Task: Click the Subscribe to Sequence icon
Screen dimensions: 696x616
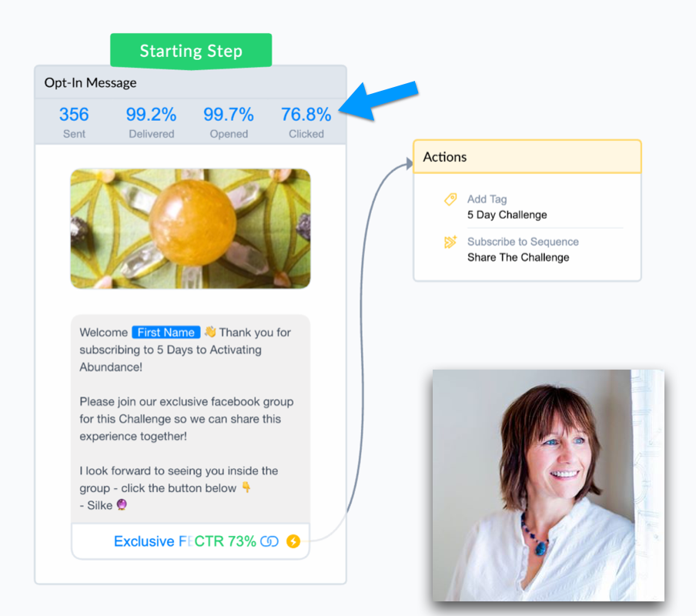Action: (450, 242)
